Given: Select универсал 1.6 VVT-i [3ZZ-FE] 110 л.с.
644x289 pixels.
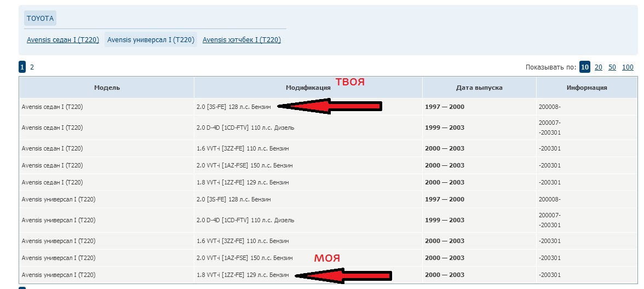Looking at the screenshot, I should 243,241.
